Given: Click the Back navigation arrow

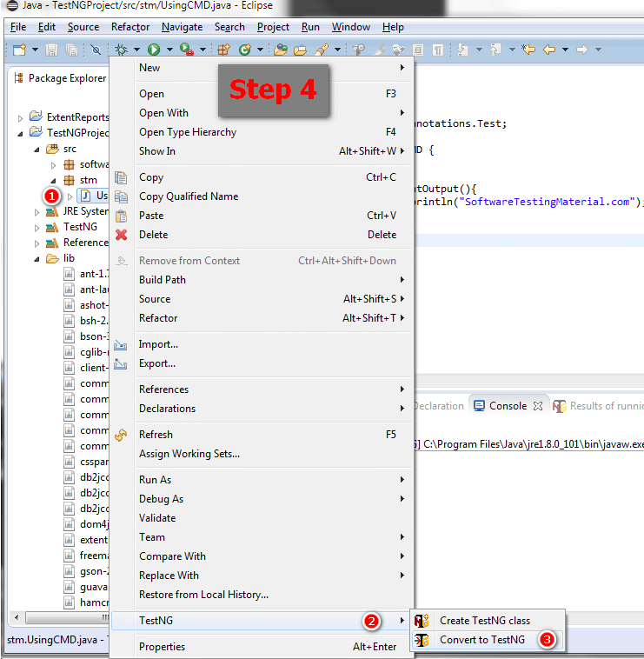Looking at the screenshot, I should pos(549,50).
